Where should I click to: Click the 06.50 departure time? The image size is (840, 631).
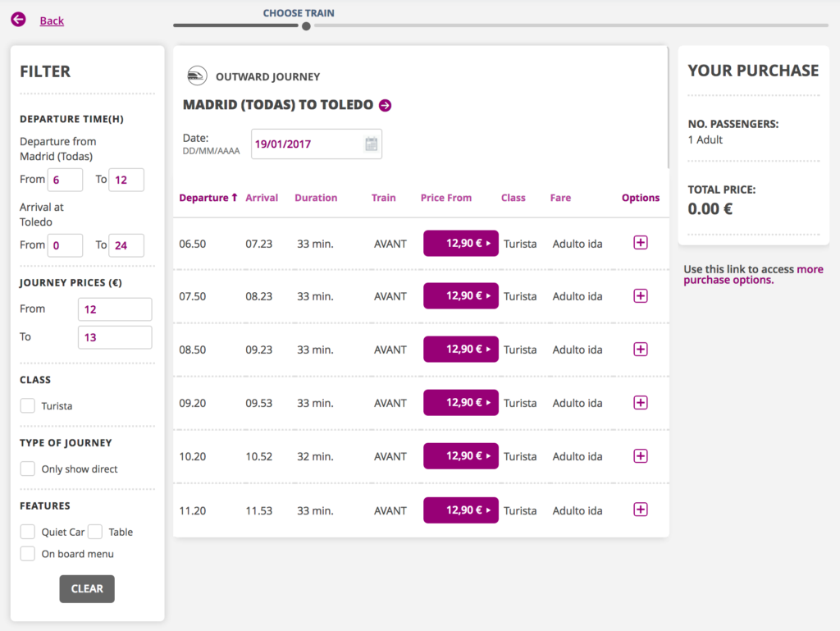click(x=192, y=244)
